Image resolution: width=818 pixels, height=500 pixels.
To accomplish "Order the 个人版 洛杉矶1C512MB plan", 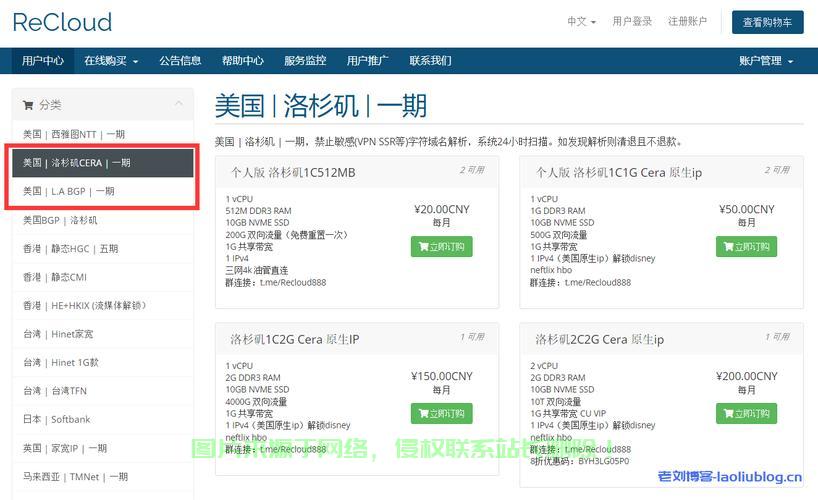I will tap(441, 247).
